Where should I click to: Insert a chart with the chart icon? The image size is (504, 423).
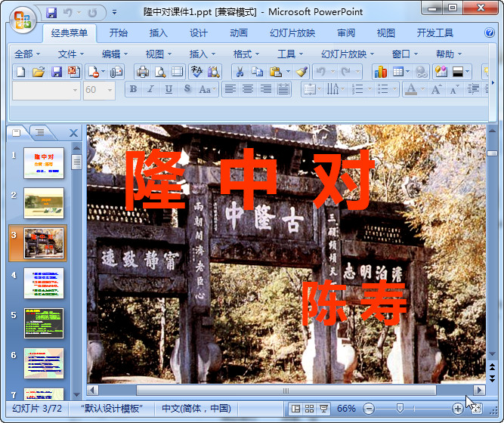pos(381,72)
